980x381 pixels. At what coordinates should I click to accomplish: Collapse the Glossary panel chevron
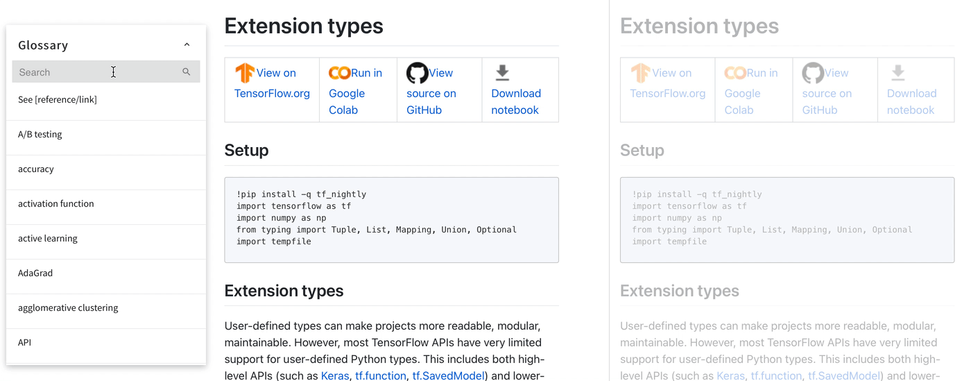tap(187, 45)
